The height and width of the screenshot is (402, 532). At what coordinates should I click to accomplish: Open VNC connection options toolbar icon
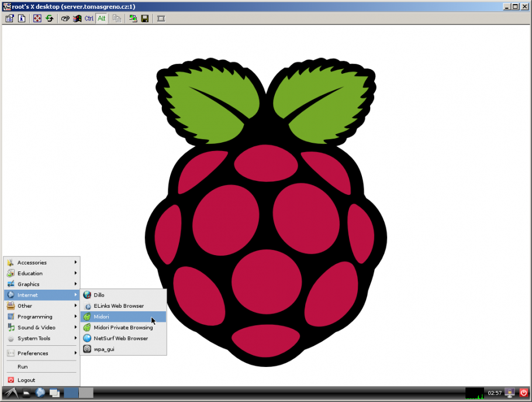tap(9, 18)
